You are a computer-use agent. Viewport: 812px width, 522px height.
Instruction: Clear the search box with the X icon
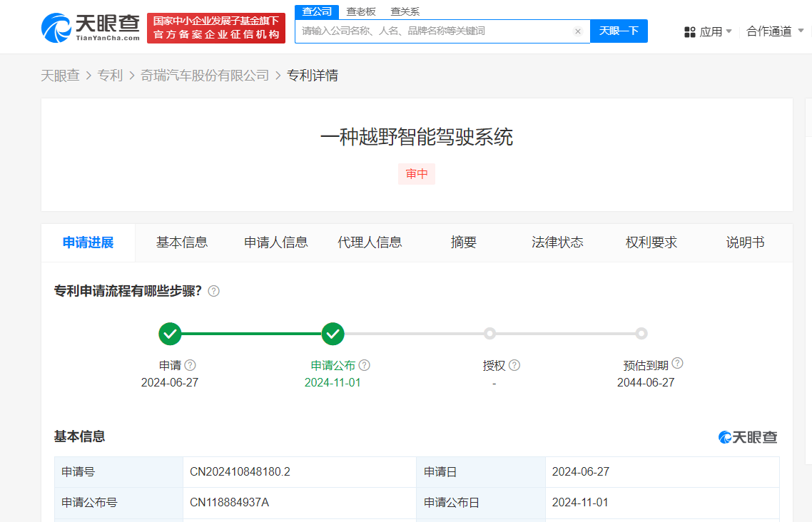click(x=578, y=31)
